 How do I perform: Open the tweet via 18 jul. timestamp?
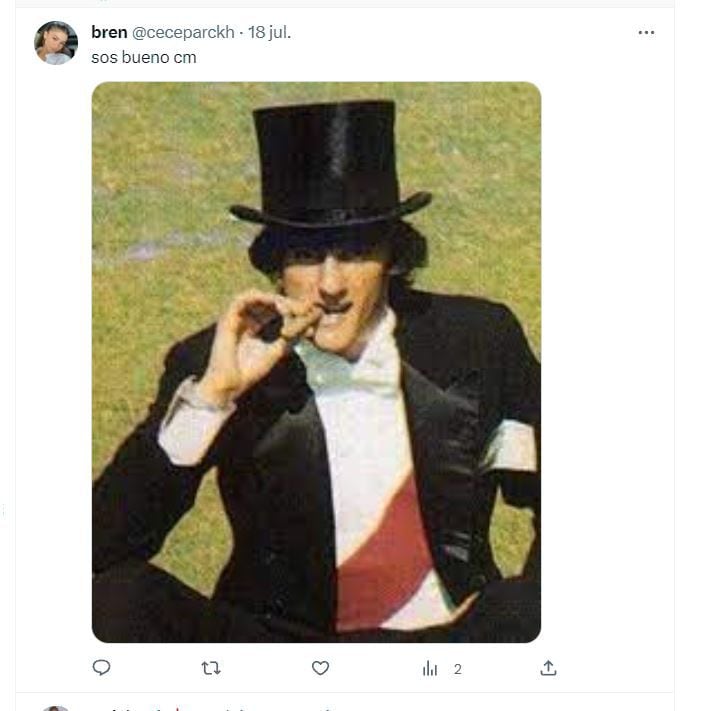point(269,32)
